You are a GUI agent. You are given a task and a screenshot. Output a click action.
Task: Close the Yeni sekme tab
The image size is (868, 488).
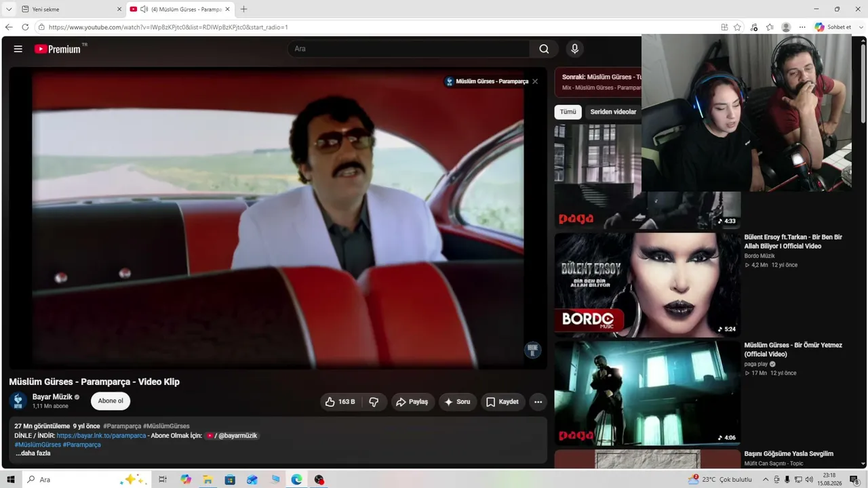pyautogui.click(x=119, y=9)
